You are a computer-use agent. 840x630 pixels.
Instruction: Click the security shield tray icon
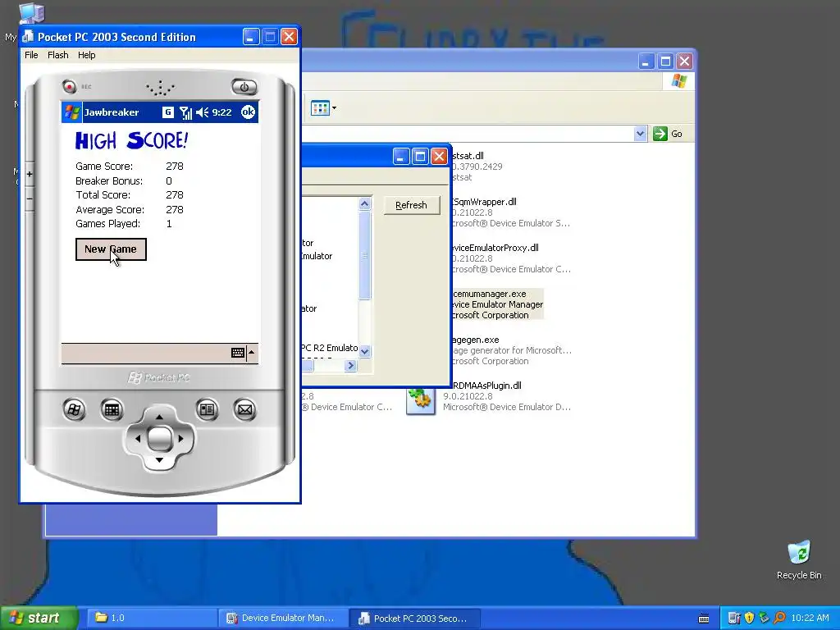coord(749,619)
